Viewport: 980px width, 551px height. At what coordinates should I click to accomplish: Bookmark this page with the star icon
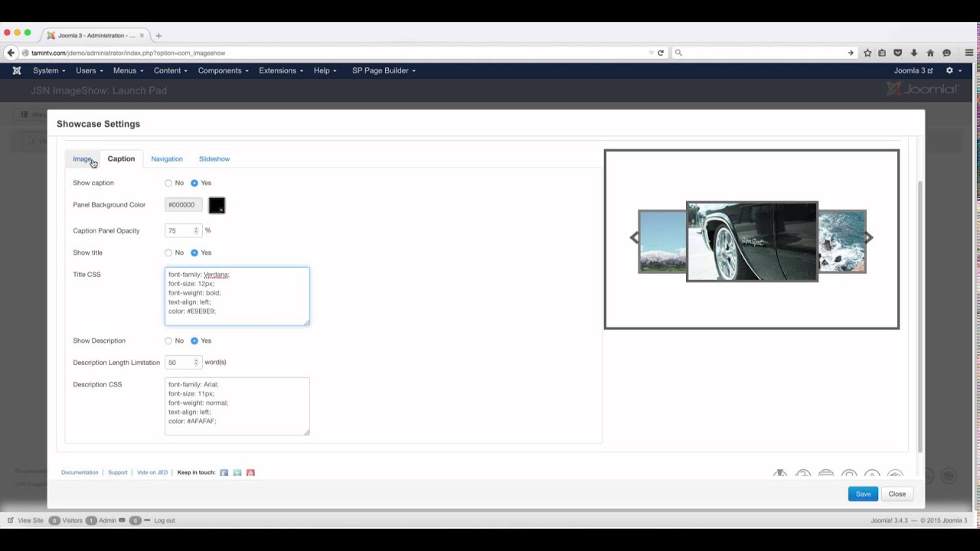click(x=867, y=53)
